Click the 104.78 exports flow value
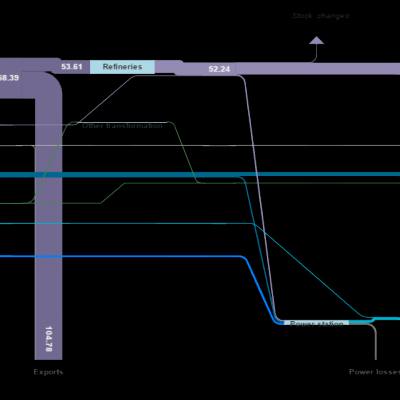400x400 pixels. click(x=49, y=339)
